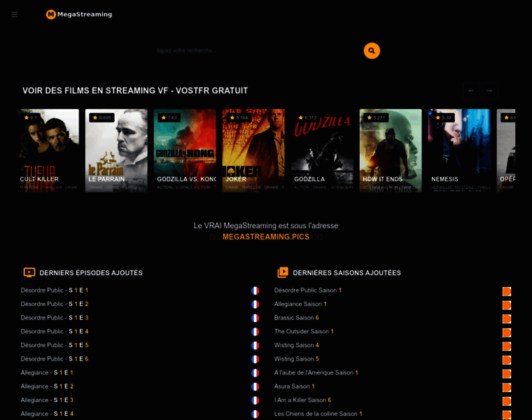Click French flag for Désordre Public E1
The width and height of the screenshot is (532, 420).
[255, 290]
